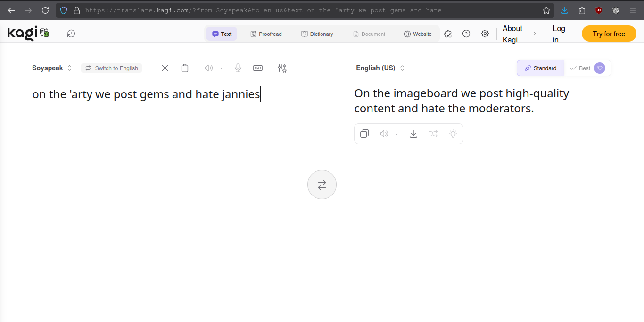Click the Try for free button
Image resolution: width=644 pixels, height=322 pixels.
pos(609,34)
